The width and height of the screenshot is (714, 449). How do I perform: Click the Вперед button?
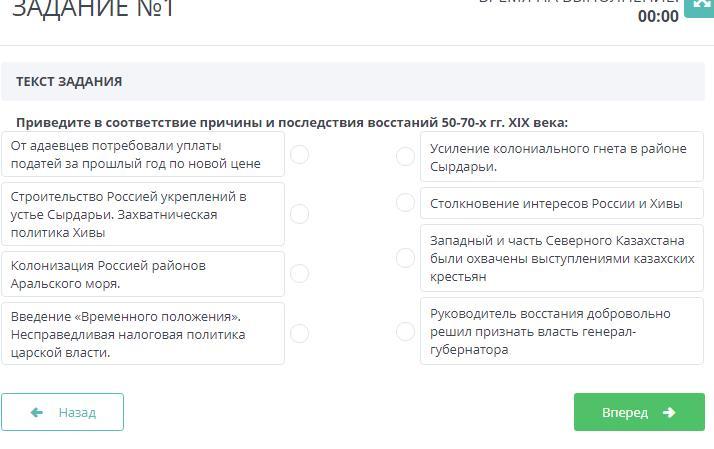click(639, 412)
